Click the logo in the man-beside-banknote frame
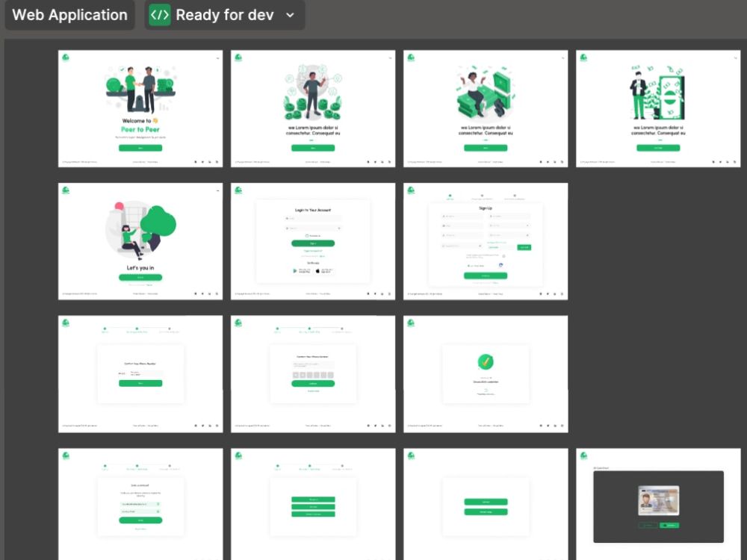Image resolution: width=747 pixels, height=560 pixels. coord(583,57)
